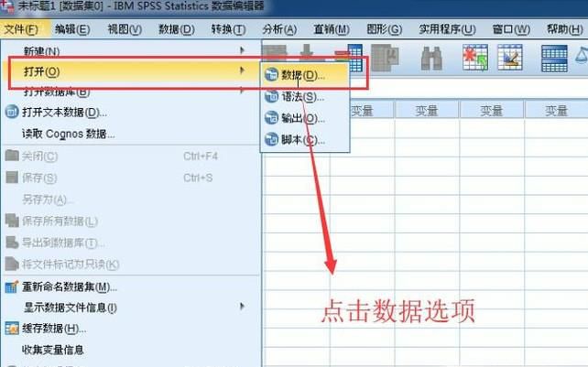Click the icon next to 打开文本数据
Viewport: 588px width, 367px height.
12,112
